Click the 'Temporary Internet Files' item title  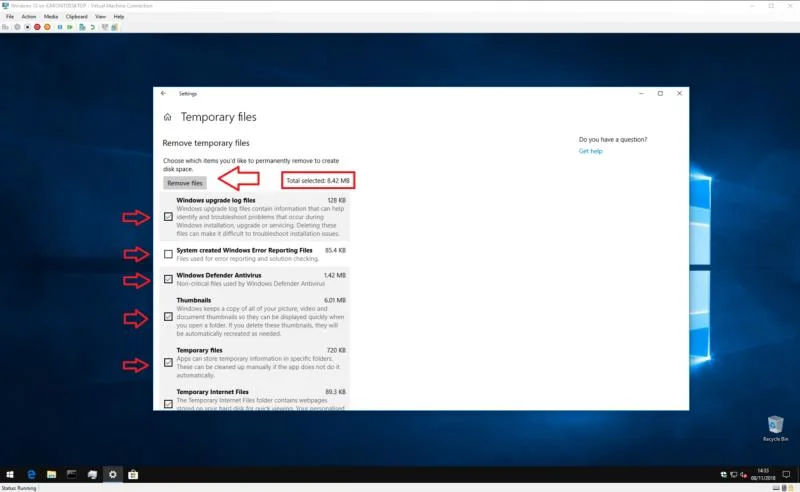click(x=212, y=392)
